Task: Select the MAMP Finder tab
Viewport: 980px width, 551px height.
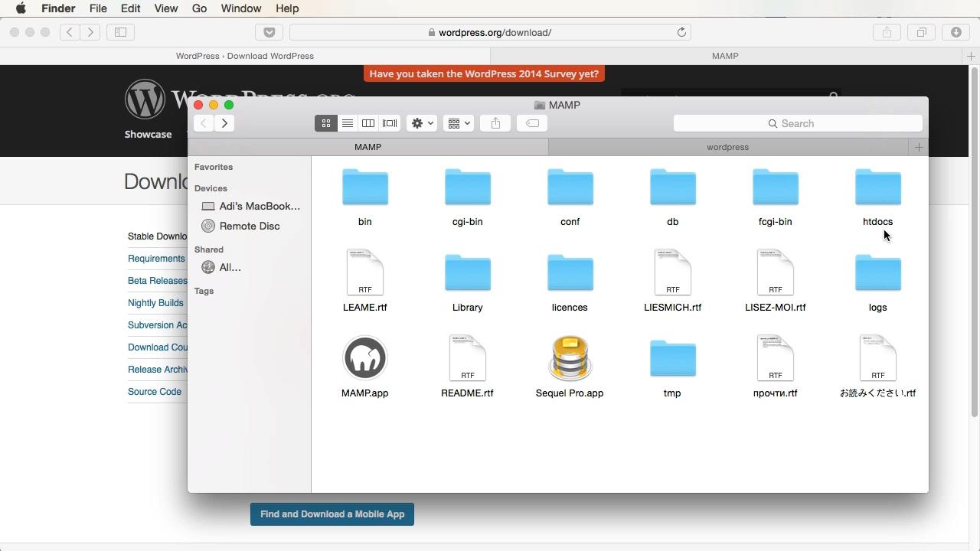Action: click(368, 147)
